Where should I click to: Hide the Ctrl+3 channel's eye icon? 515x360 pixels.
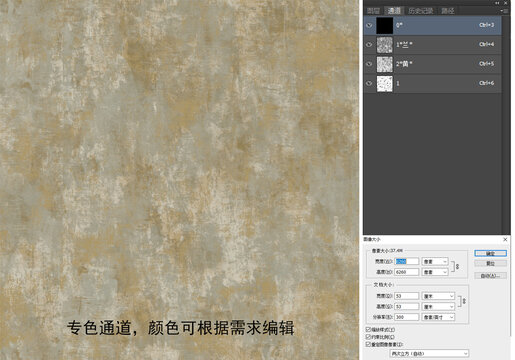coord(369,25)
